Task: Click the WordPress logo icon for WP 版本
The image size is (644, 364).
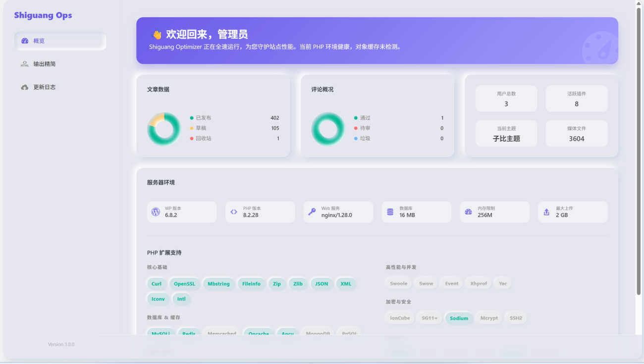Action: pyautogui.click(x=156, y=212)
